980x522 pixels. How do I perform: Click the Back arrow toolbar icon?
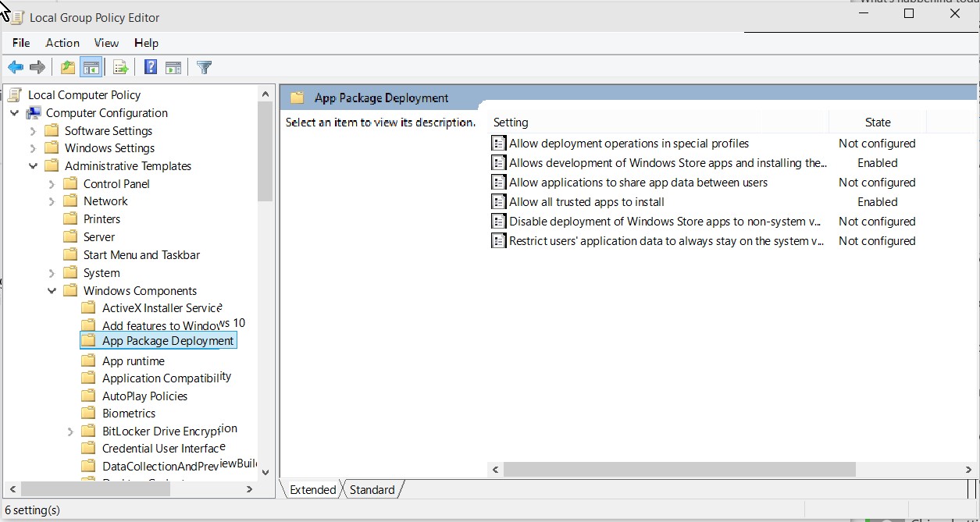tap(16, 68)
